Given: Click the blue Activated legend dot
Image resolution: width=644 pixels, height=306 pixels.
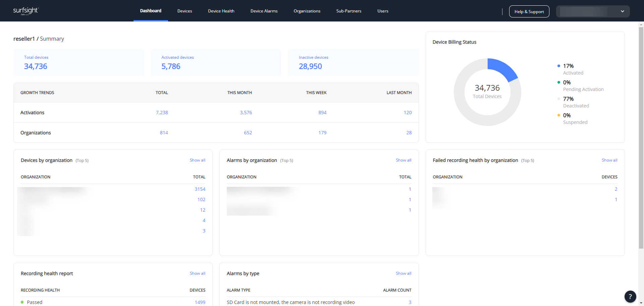Looking at the screenshot, I should click(559, 66).
